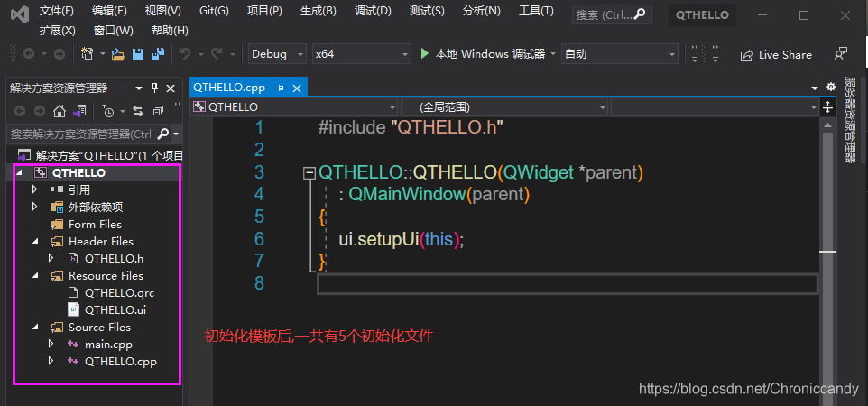Click the Collapse All icon in Solution Explorer
This screenshot has height=406, width=868.
click(158, 111)
